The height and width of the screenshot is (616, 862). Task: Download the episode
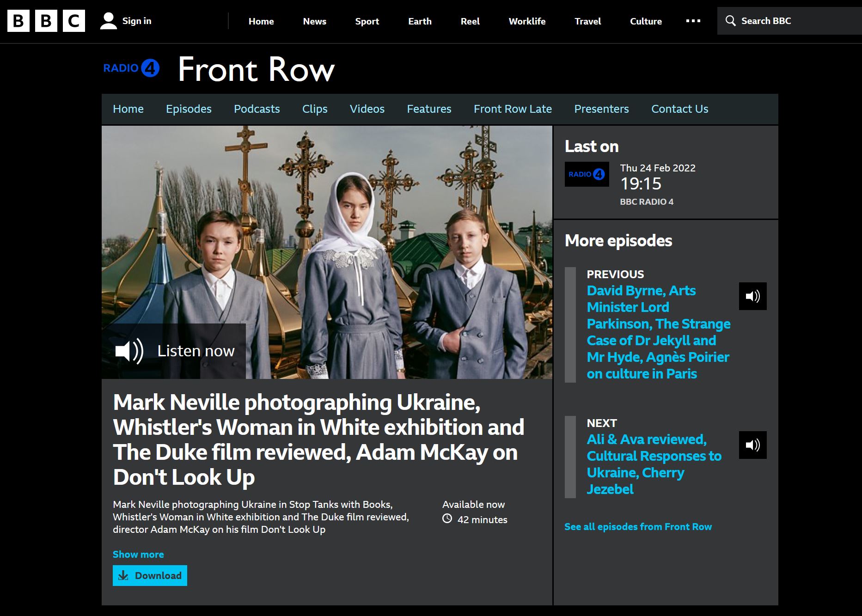tap(150, 576)
